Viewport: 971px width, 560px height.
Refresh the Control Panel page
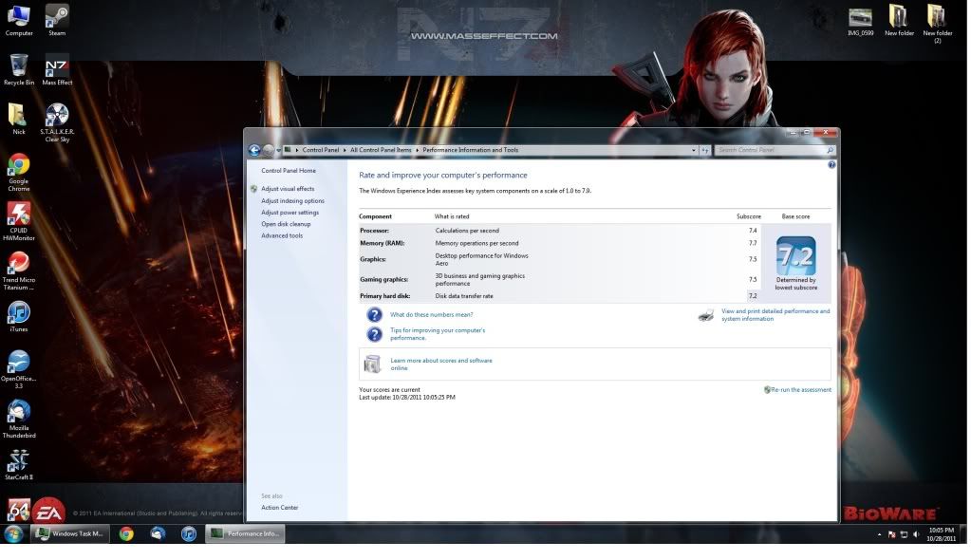(x=704, y=150)
